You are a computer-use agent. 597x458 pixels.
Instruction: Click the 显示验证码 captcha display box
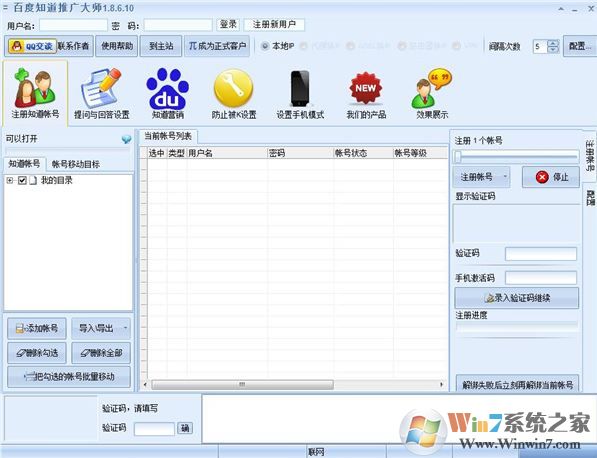point(517,224)
